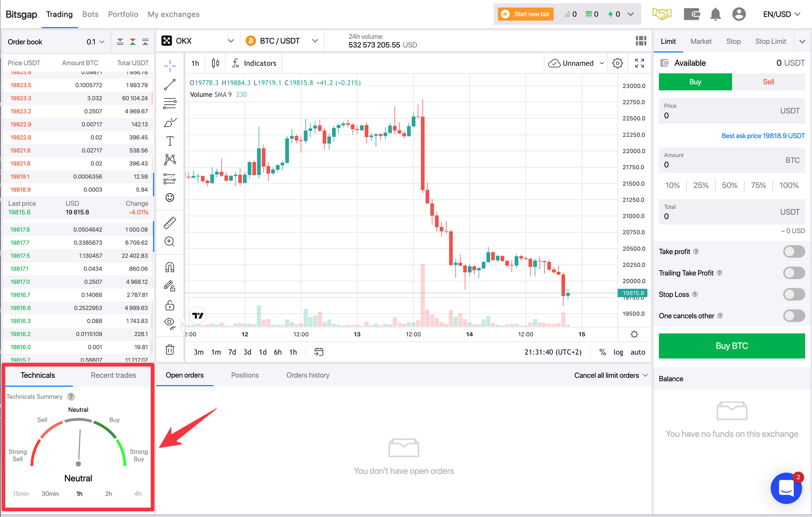Click Best ask price 19818.9 USDT link

[762, 136]
